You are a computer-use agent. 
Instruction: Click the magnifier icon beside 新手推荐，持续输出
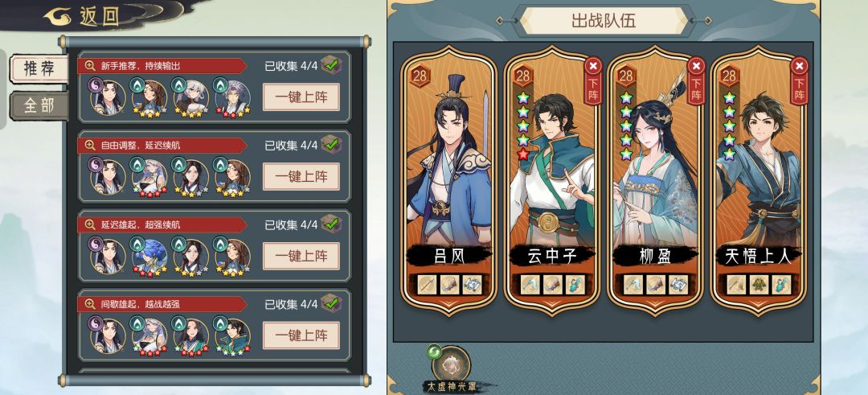click(x=90, y=66)
